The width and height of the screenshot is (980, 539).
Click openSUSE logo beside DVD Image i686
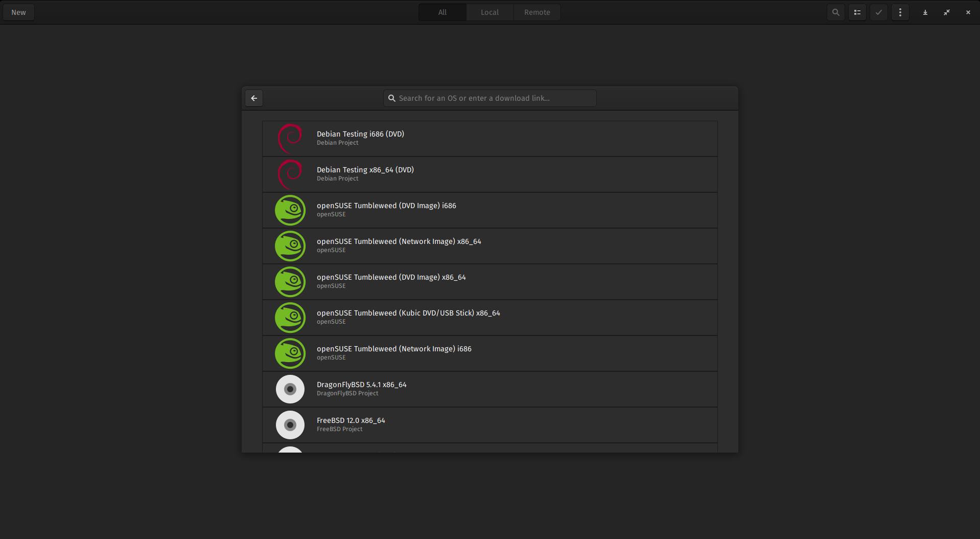click(290, 210)
